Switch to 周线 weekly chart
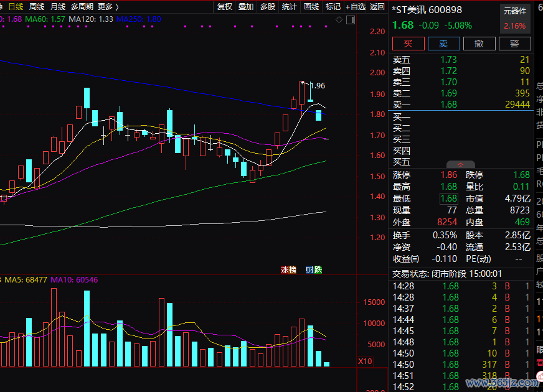The image size is (543, 392). pyautogui.click(x=37, y=7)
